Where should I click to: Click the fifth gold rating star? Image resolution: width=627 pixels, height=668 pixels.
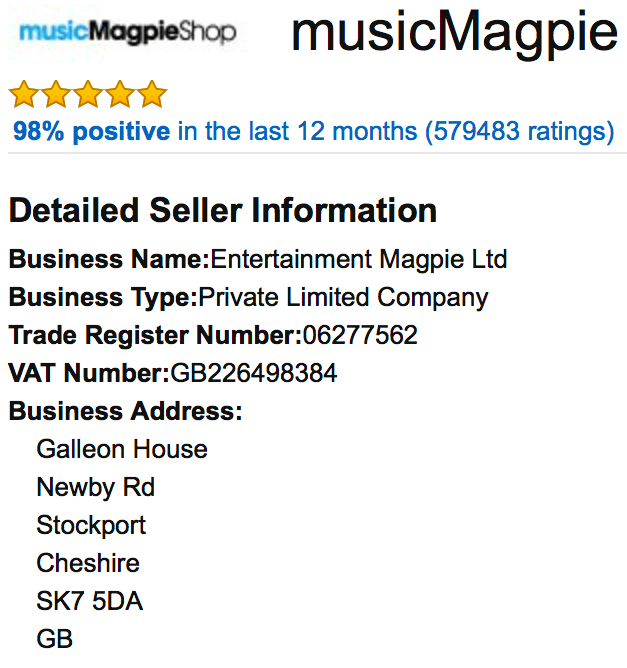point(152,94)
